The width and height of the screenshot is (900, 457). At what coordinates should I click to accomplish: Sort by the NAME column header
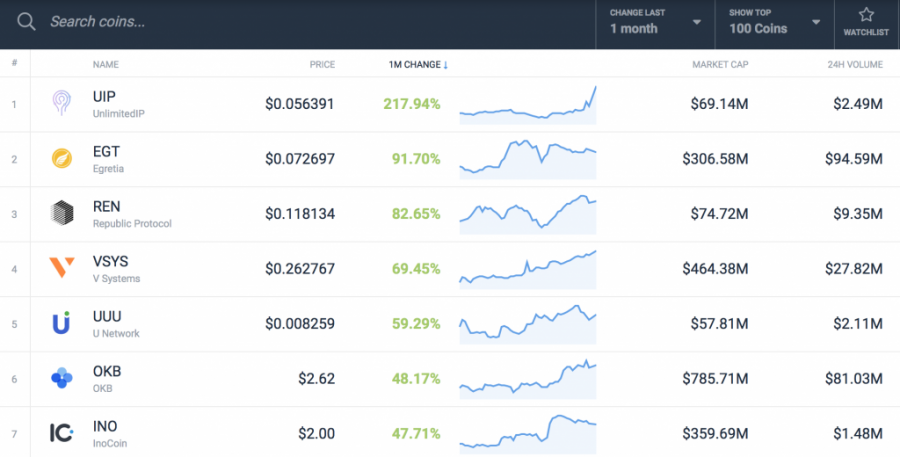106,65
